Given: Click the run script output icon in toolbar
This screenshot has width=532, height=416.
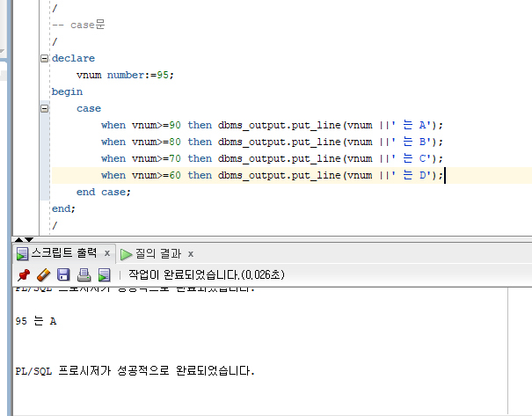Looking at the screenshot, I should [104, 275].
